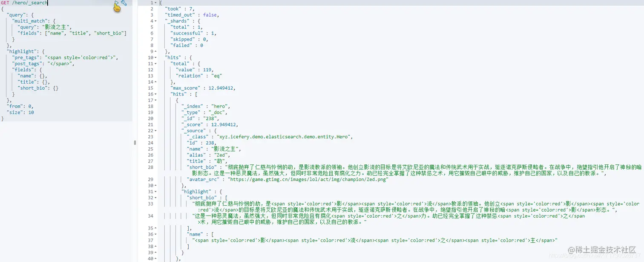Click the "size": 10 line in the request
The height and width of the screenshot is (262, 644).
click(20, 112)
